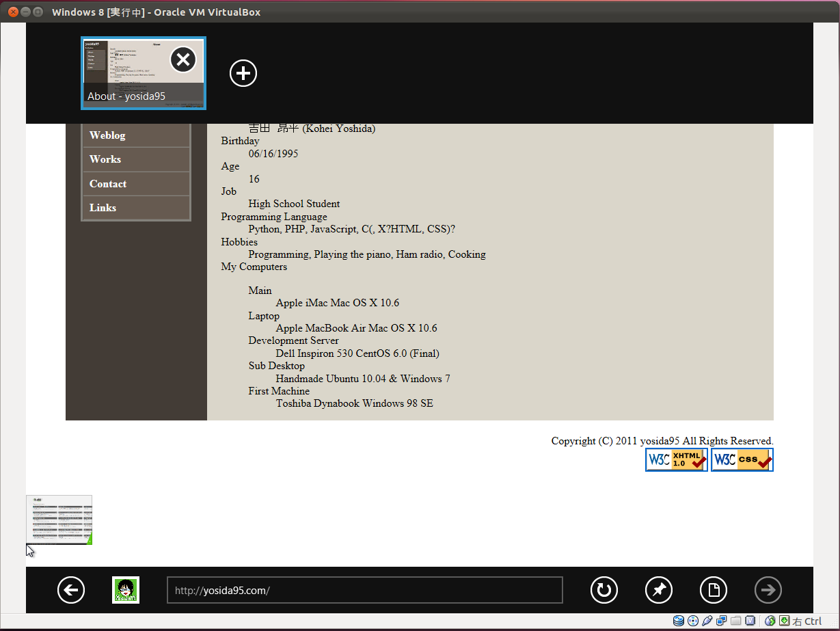
Task: Open the Weblog sidebar link
Action: pyautogui.click(x=107, y=135)
